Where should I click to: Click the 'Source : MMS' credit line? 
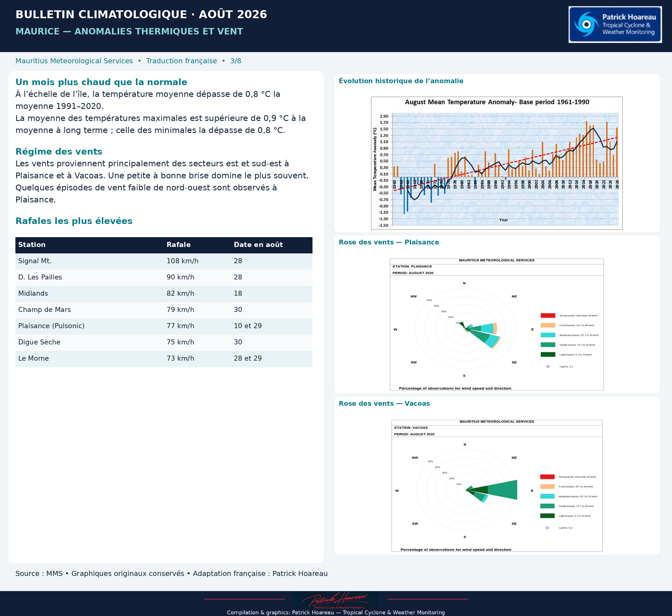click(x=39, y=574)
